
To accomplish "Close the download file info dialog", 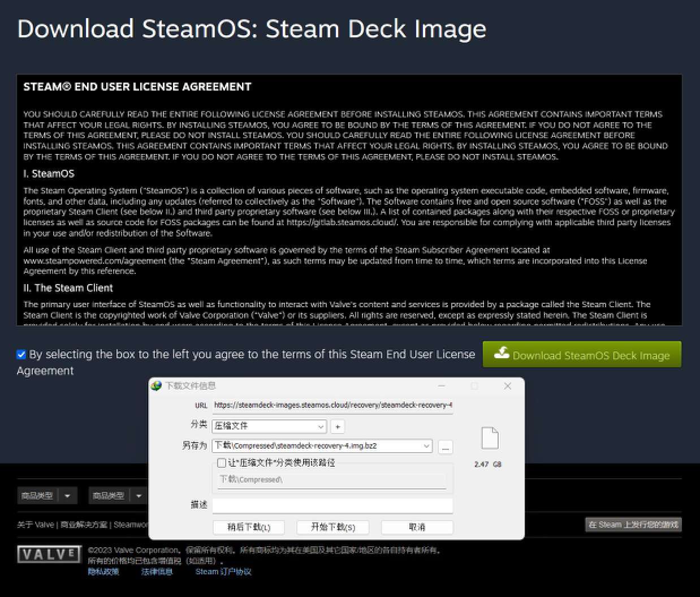I will tap(507, 386).
